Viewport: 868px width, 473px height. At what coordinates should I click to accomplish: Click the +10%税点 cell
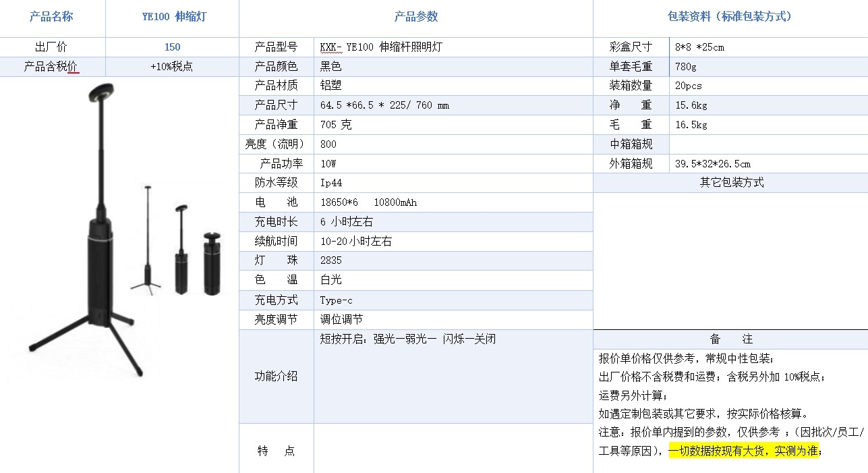pyautogui.click(x=172, y=67)
